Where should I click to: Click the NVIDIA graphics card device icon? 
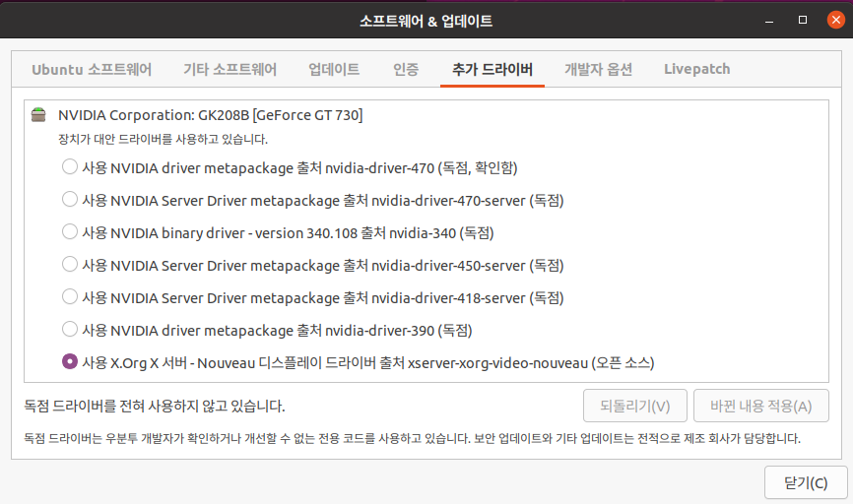tap(38, 115)
